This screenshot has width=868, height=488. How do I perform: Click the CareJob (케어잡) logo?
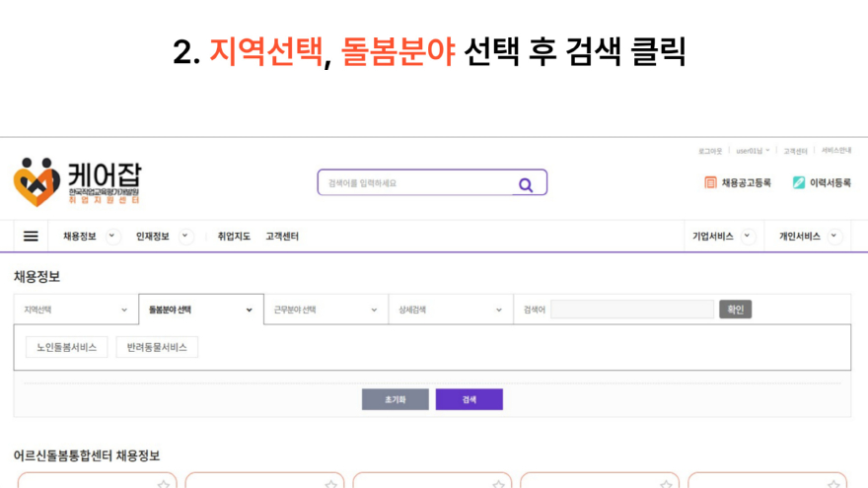pyautogui.click(x=77, y=182)
